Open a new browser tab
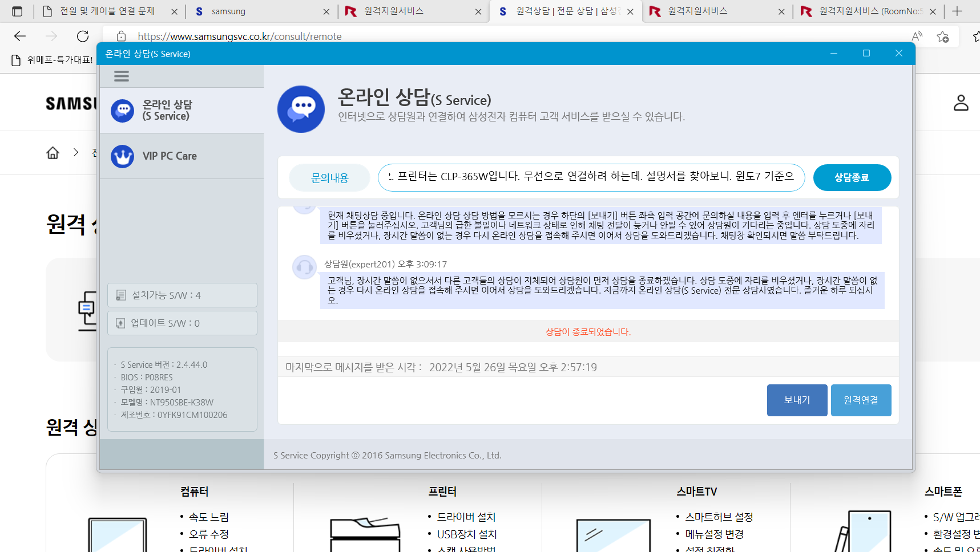 (957, 11)
